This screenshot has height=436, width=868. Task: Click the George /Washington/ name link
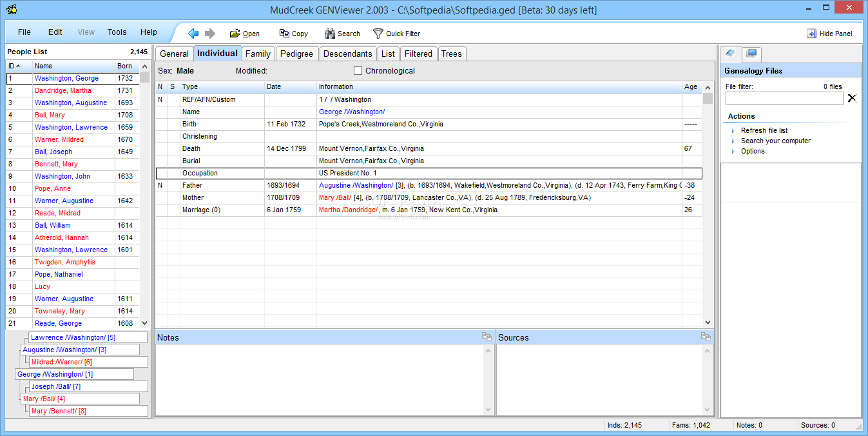[x=352, y=112]
